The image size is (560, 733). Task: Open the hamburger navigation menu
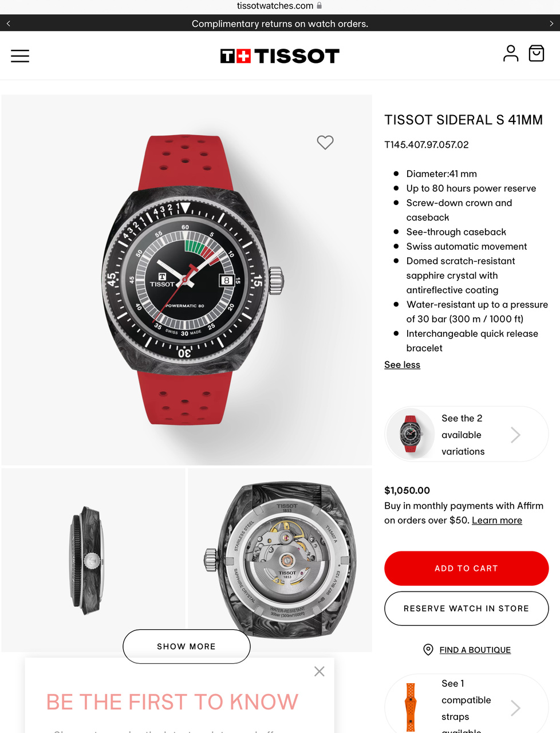[20, 56]
